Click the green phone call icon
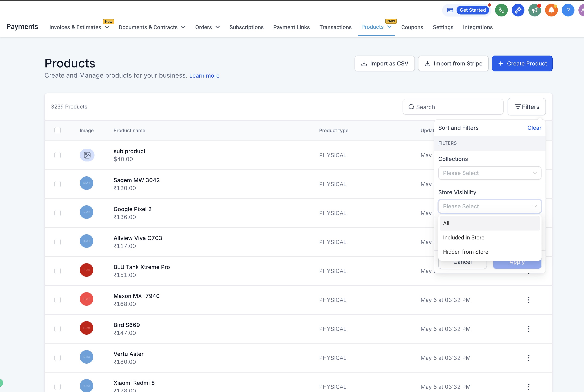The height and width of the screenshot is (392, 584). pos(501,10)
